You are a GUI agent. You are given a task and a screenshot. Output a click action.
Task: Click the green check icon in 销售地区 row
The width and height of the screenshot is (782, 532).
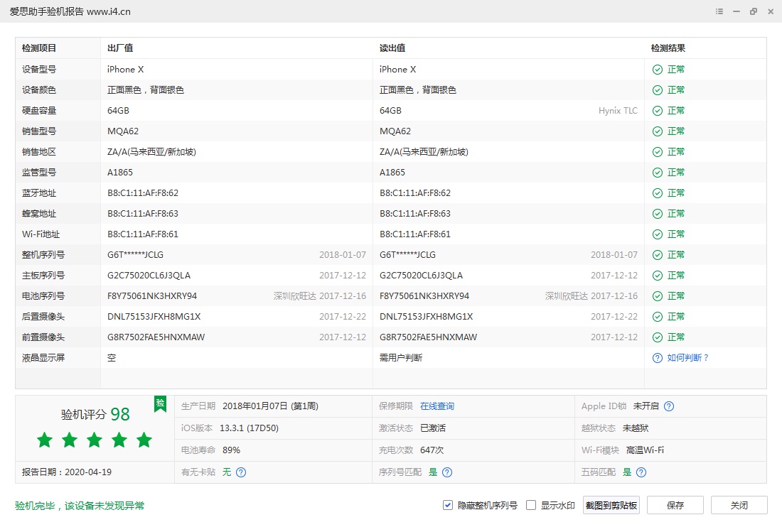pyautogui.click(x=658, y=152)
